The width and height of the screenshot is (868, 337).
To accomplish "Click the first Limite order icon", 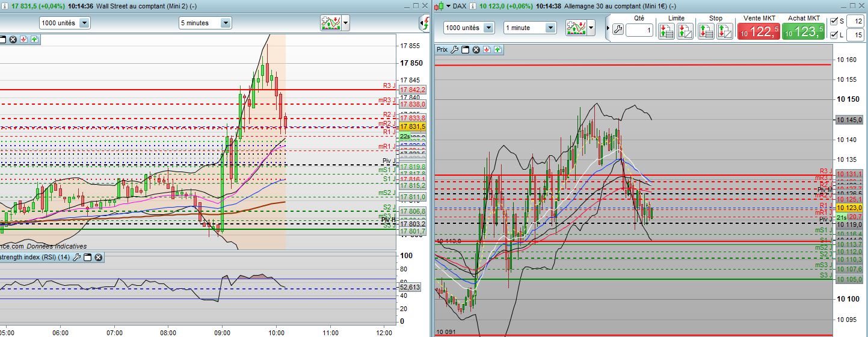I will pos(666,31).
